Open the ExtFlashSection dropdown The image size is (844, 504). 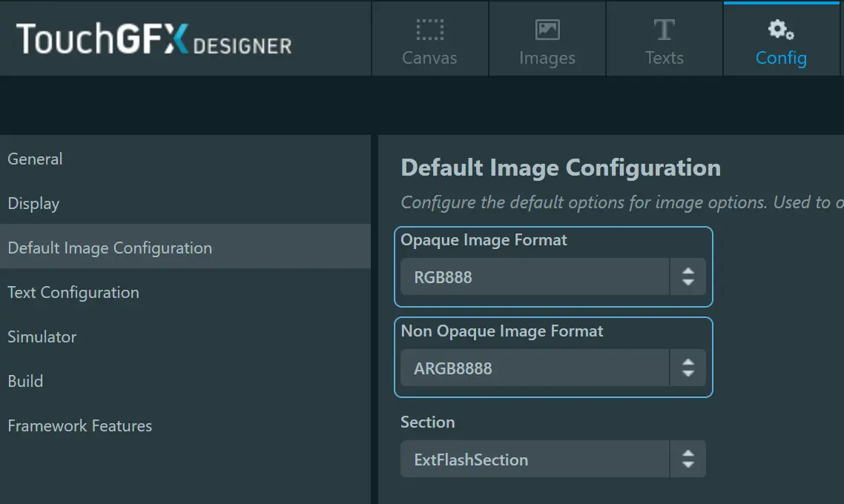(x=553, y=459)
